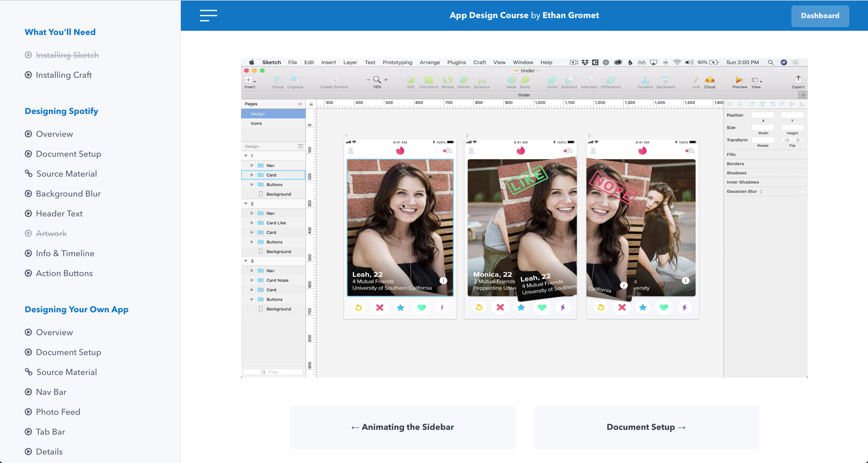Click the Dashboard button
This screenshot has height=463, width=868.
(820, 15)
